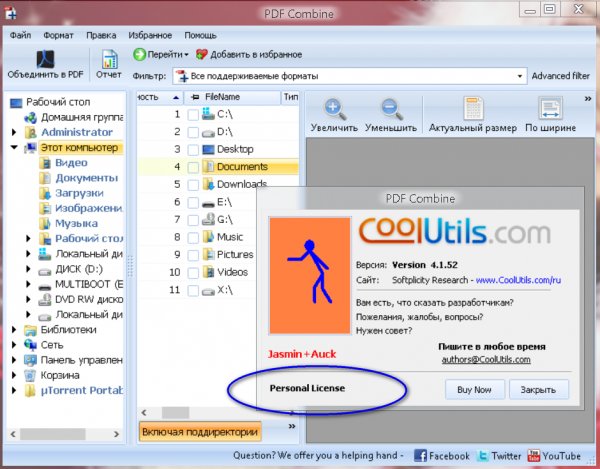The height and width of the screenshot is (469, 600).
Task: Open the Перейти dropdown arrow
Action: click(x=186, y=55)
